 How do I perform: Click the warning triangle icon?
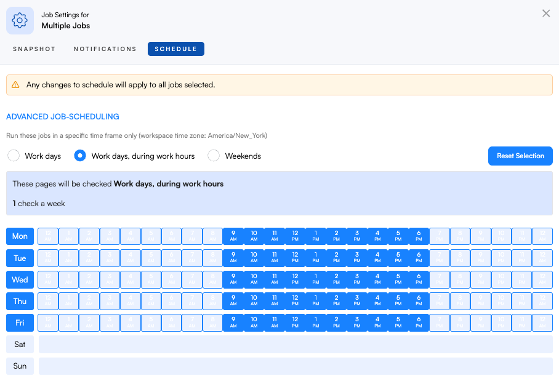tap(16, 85)
